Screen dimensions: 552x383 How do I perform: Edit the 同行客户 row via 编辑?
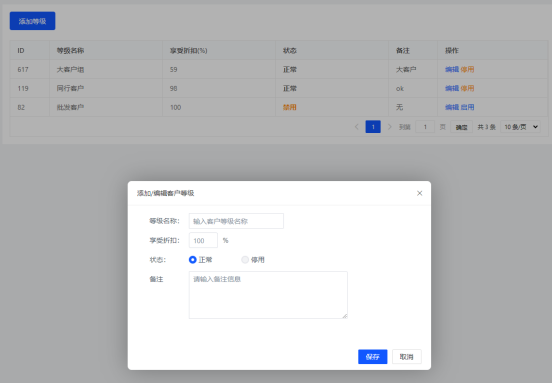[452, 88]
